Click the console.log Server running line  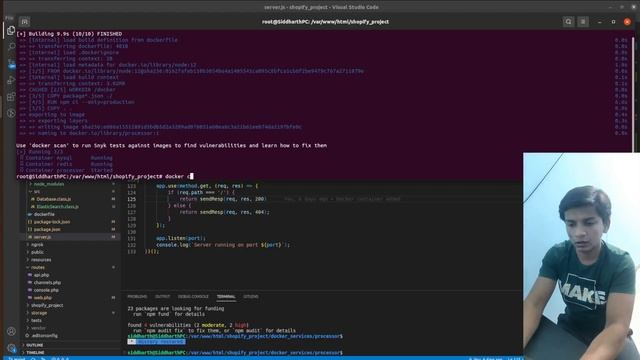tap(222, 245)
